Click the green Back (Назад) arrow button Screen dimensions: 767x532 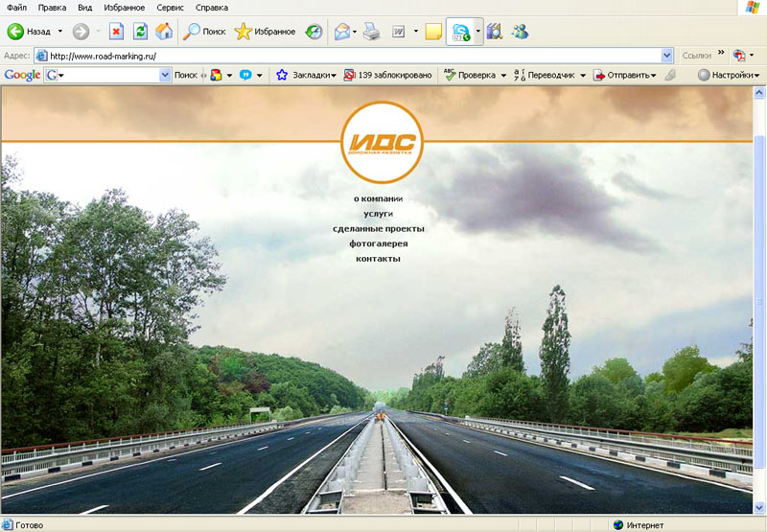[29, 32]
